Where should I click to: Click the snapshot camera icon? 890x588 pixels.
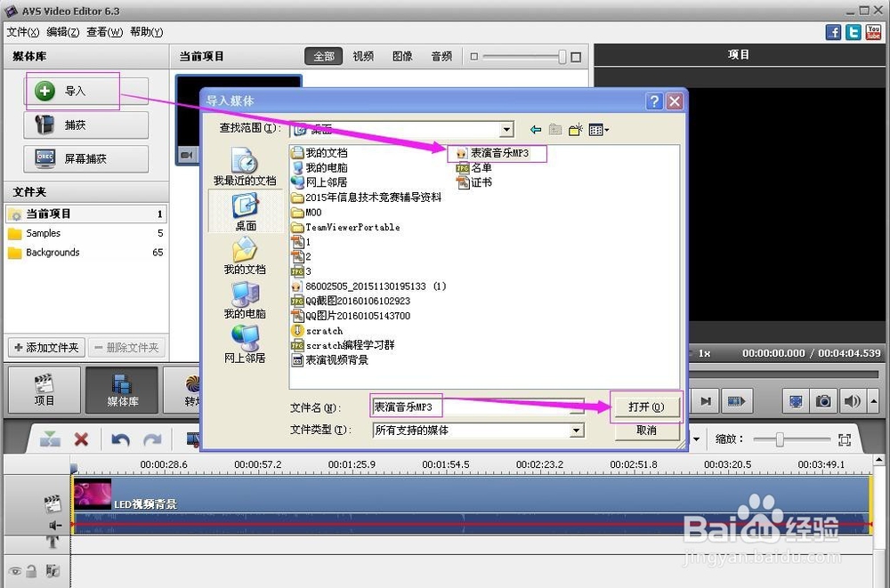[x=823, y=401]
